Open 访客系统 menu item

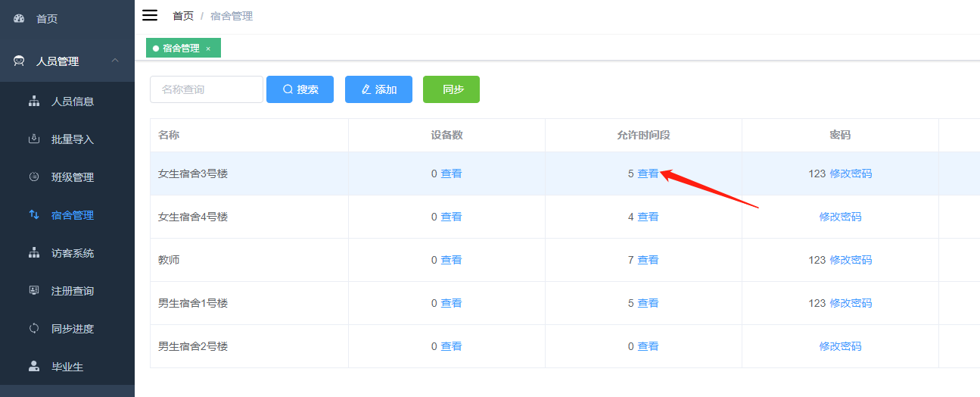pyautogui.click(x=67, y=253)
